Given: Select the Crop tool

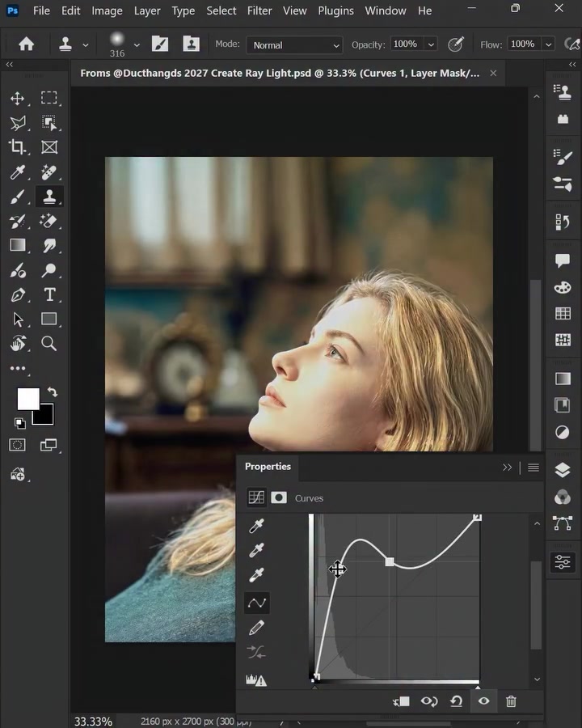Looking at the screenshot, I should coord(17,146).
